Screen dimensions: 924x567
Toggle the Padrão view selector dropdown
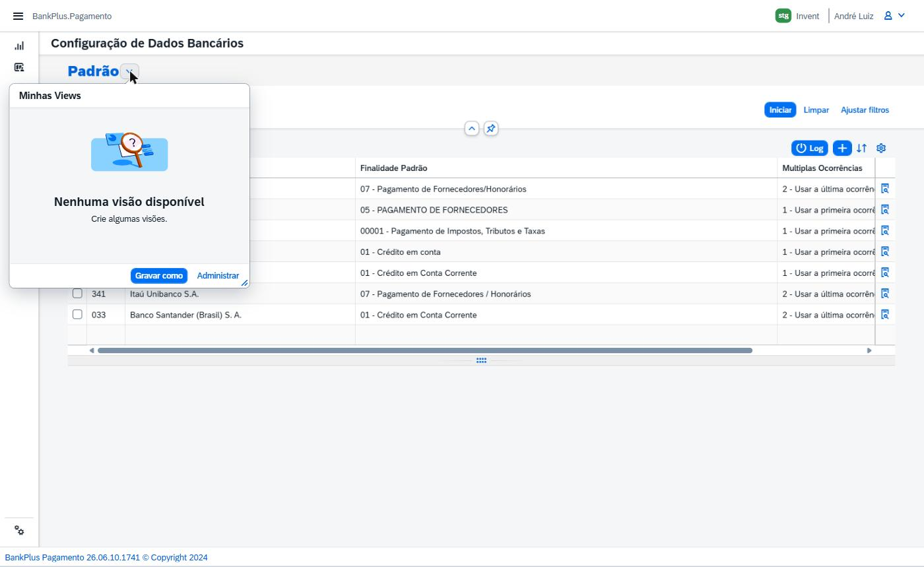[x=130, y=71]
